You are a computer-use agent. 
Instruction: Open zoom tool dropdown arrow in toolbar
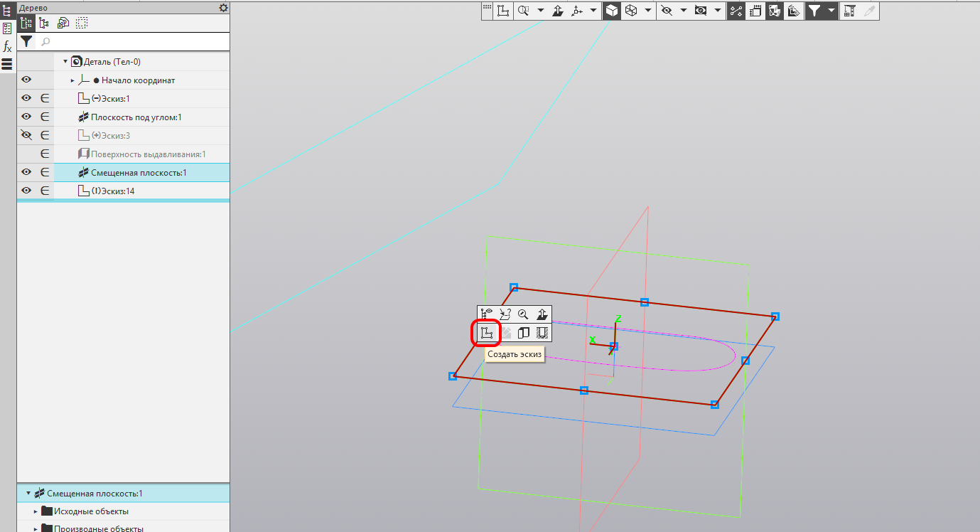(x=540, y=11)
